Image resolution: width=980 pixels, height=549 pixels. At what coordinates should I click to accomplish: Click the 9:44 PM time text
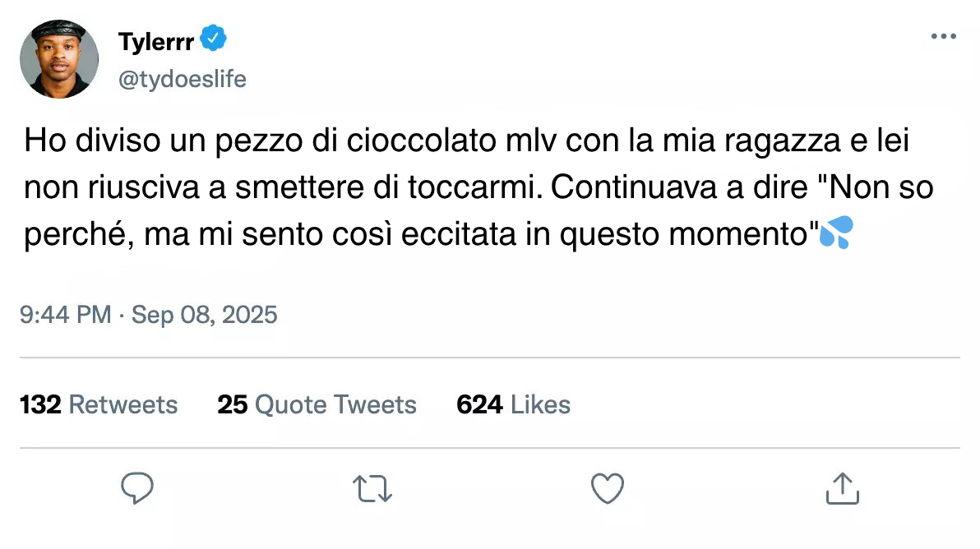[65, 315]
